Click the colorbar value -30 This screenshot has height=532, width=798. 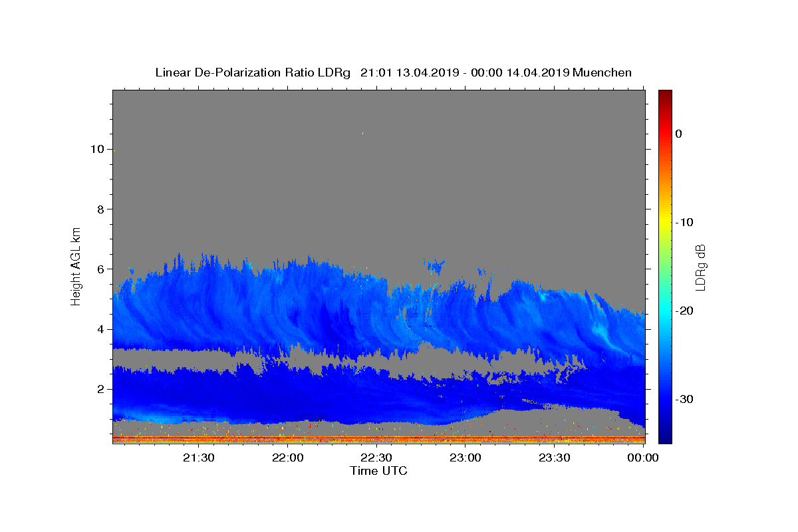point(684,399)
